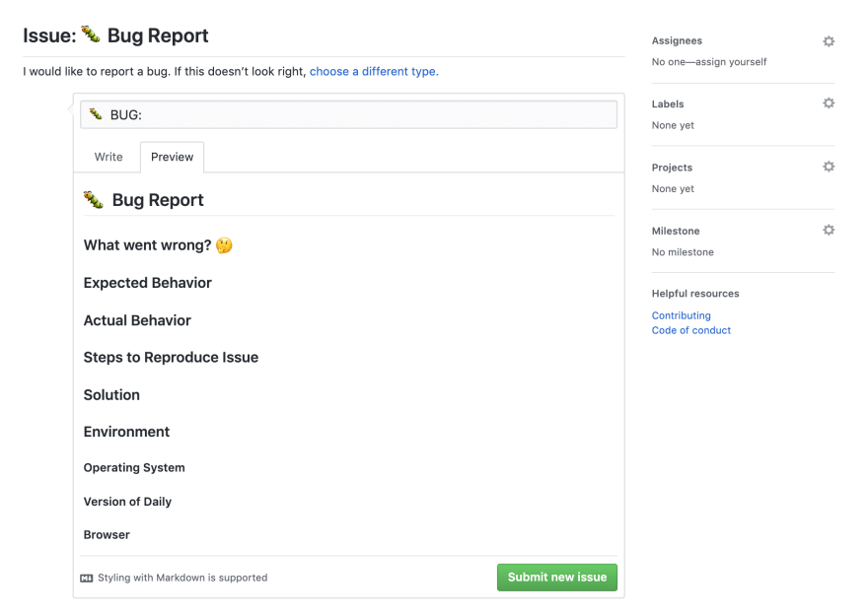Image resolution: width=868 pixels, height=616 pixels.
Task: Click the 'None yet' text under Projects
Action: point(673,188)
